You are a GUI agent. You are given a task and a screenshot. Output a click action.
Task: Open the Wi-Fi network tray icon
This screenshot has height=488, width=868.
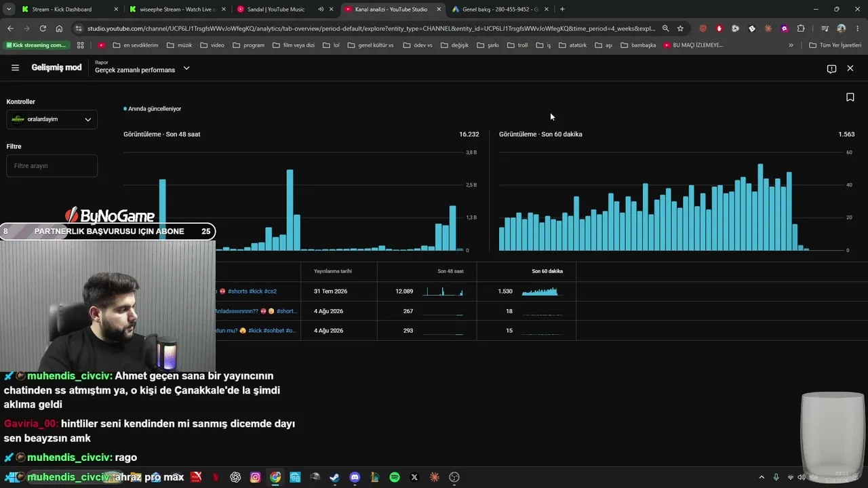(x=791, y=477)
